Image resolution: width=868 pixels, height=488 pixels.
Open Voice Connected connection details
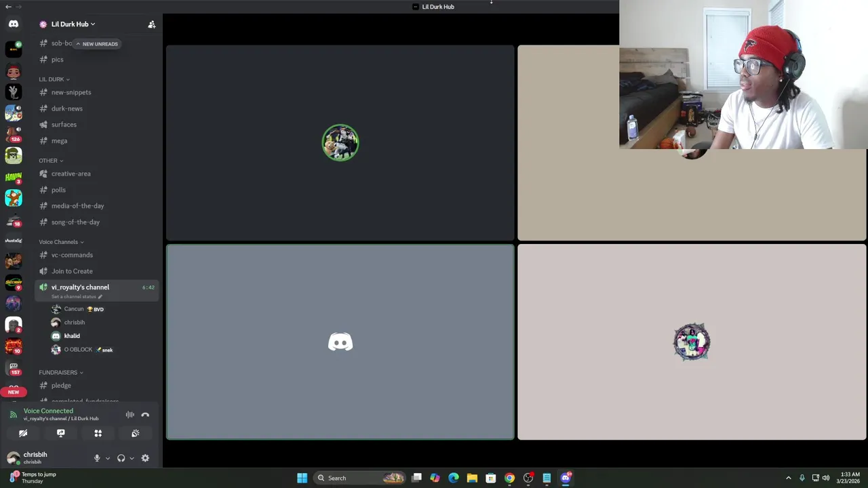coord(48,411)
